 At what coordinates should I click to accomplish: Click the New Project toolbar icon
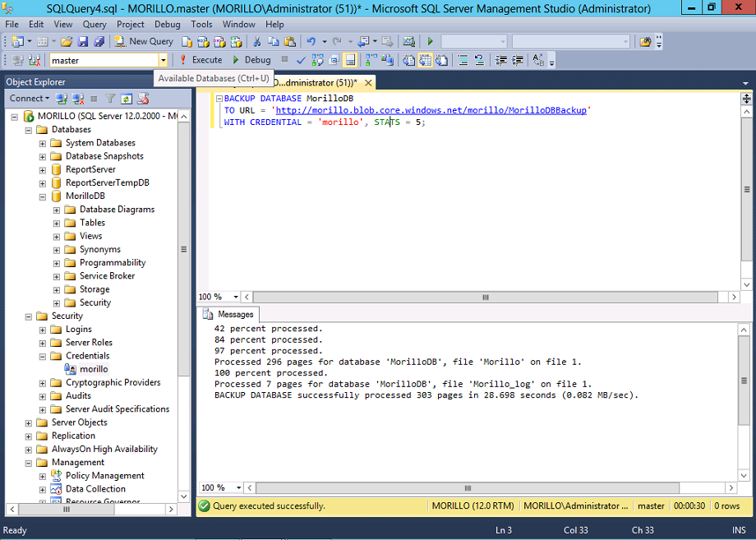[18, 42]
